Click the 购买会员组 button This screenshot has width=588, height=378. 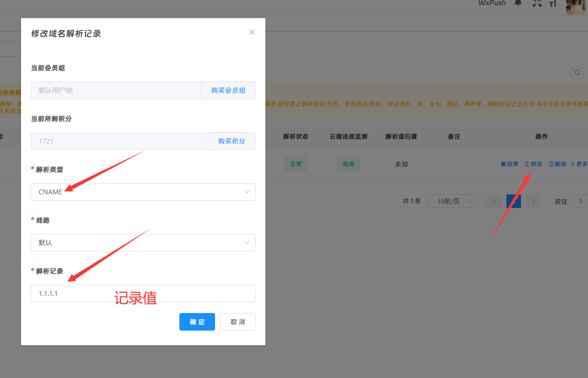(x=228, y=90)
